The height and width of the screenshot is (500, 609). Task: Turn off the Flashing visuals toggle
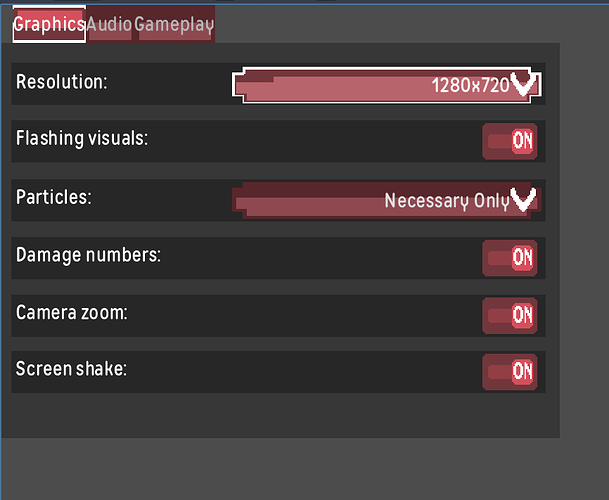click(x=510, y=141)
